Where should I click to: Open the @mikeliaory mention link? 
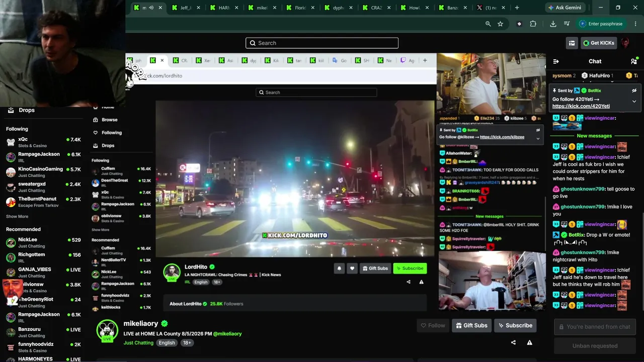click(227, 334)
